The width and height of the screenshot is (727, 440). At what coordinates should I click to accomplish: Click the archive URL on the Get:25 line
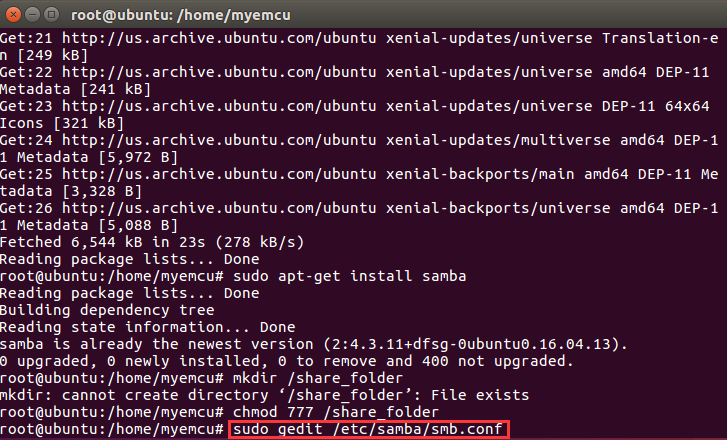tap(219, 174)
